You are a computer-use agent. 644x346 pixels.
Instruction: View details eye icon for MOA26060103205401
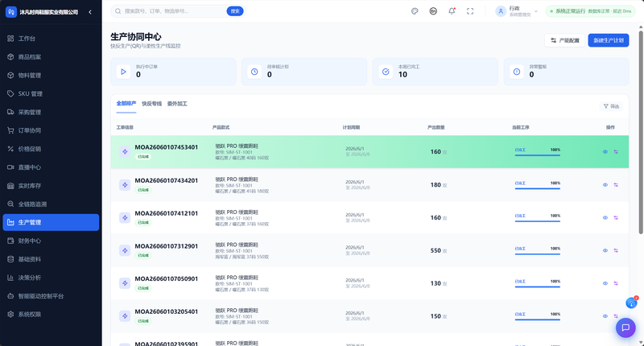(x=605, y=316)
